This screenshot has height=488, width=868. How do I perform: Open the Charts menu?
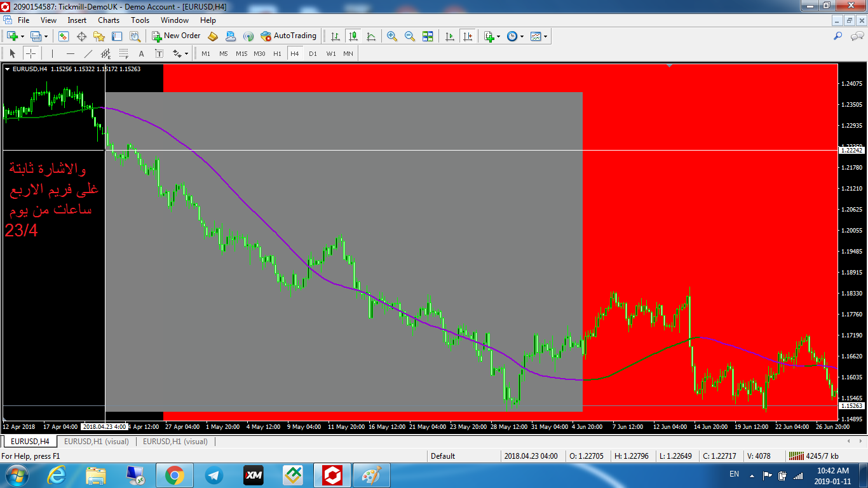(109, 20)
